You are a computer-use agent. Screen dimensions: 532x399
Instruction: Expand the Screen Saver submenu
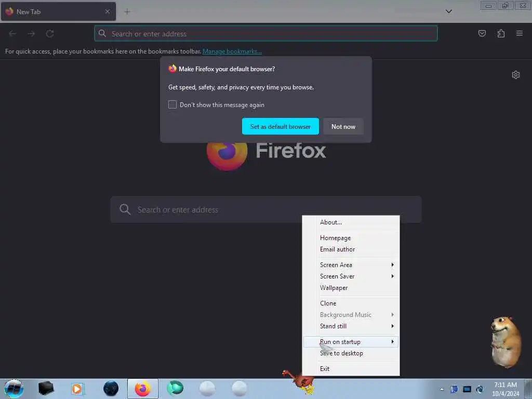351,276
